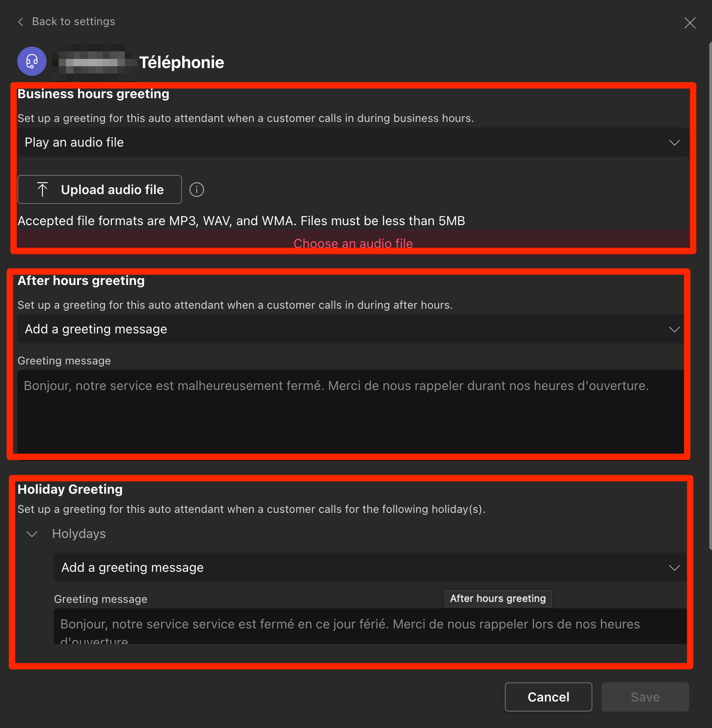This screenshot has width=712, height=728.
Task: Click the headset auto attendant avatar icon
Action: click(x=32, y=61)
